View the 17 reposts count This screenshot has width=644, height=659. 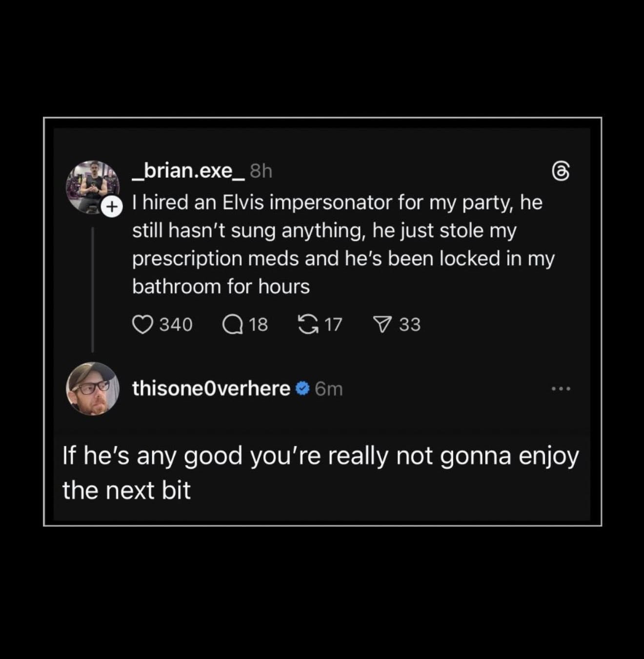click(333, 325)
